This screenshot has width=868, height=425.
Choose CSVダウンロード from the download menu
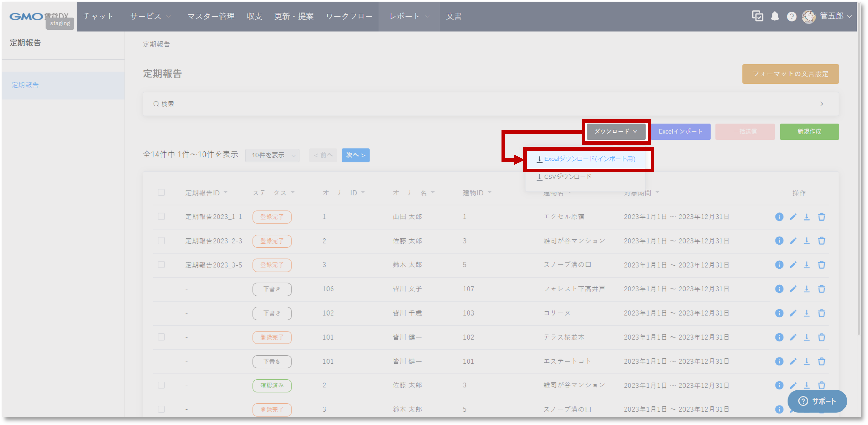pyautogui.click(x=567, y=177)
